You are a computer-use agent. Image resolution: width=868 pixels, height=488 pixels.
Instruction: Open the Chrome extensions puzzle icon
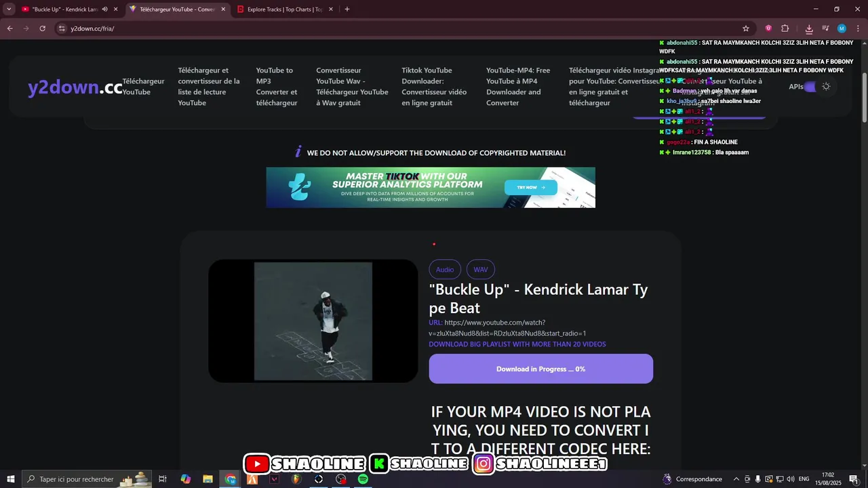(x=785, y=28)
